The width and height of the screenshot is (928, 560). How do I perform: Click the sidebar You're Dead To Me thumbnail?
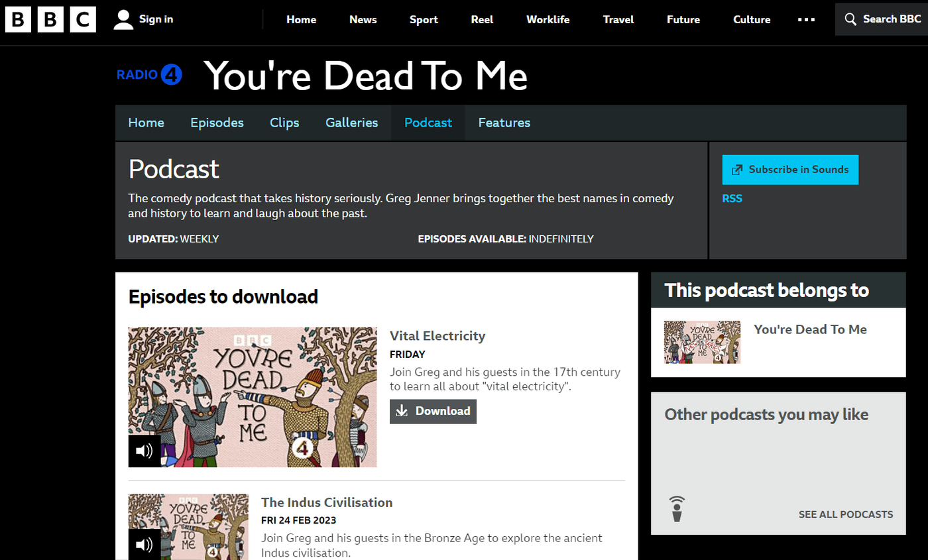point(703,342)
